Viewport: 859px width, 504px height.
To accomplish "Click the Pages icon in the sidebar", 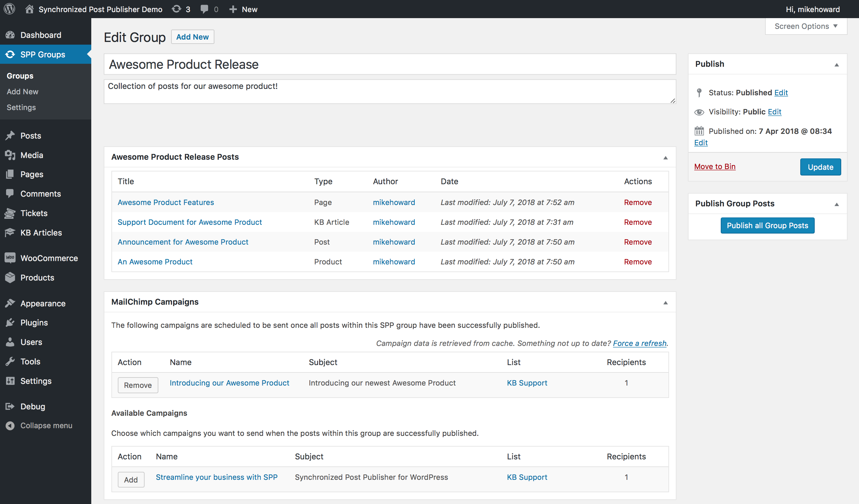I will click(x=10, y=174).
